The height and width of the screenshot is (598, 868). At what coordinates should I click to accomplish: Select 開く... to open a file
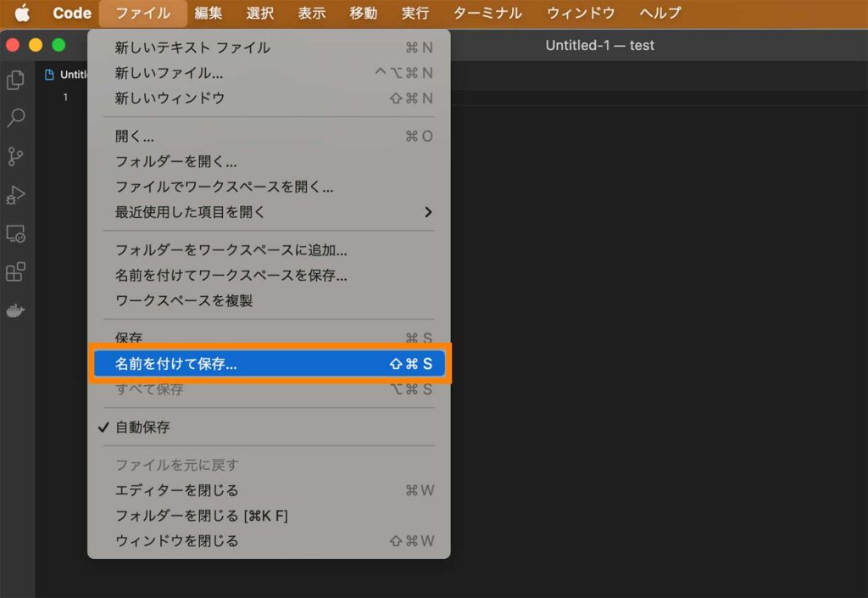(x=136, y=138)
